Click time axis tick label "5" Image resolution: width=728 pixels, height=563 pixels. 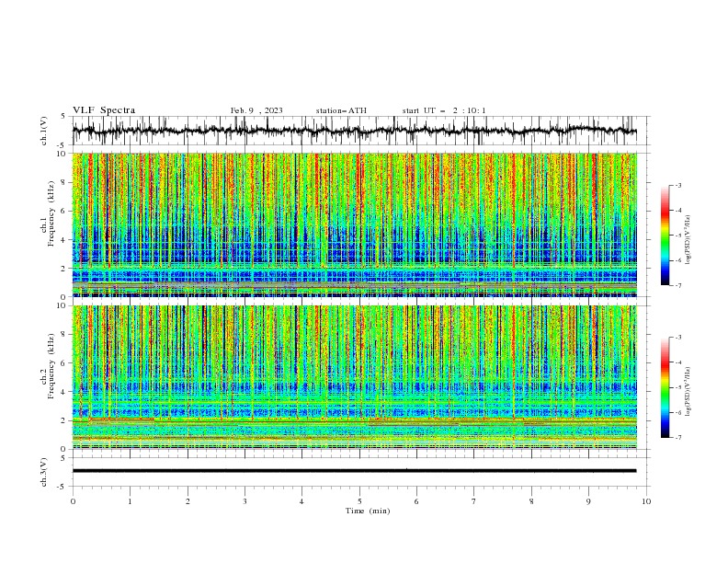coord(359,501)
